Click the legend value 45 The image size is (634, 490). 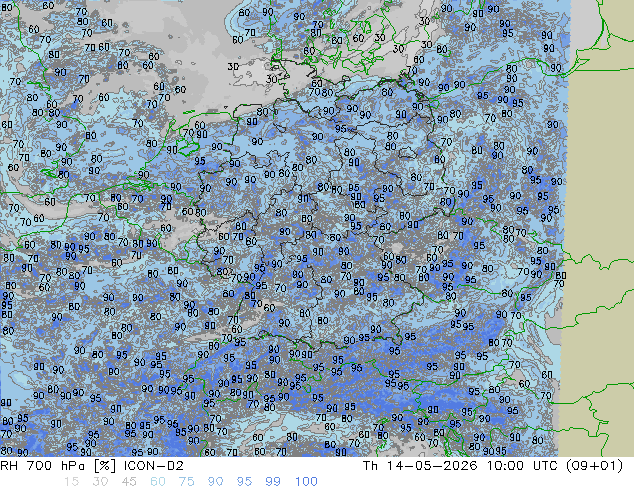point(129,482)
